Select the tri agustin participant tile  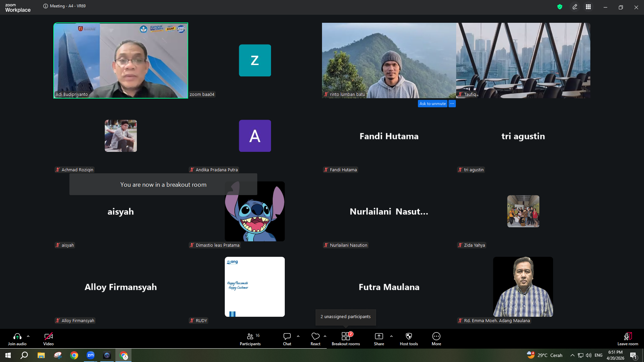(523, 136)
